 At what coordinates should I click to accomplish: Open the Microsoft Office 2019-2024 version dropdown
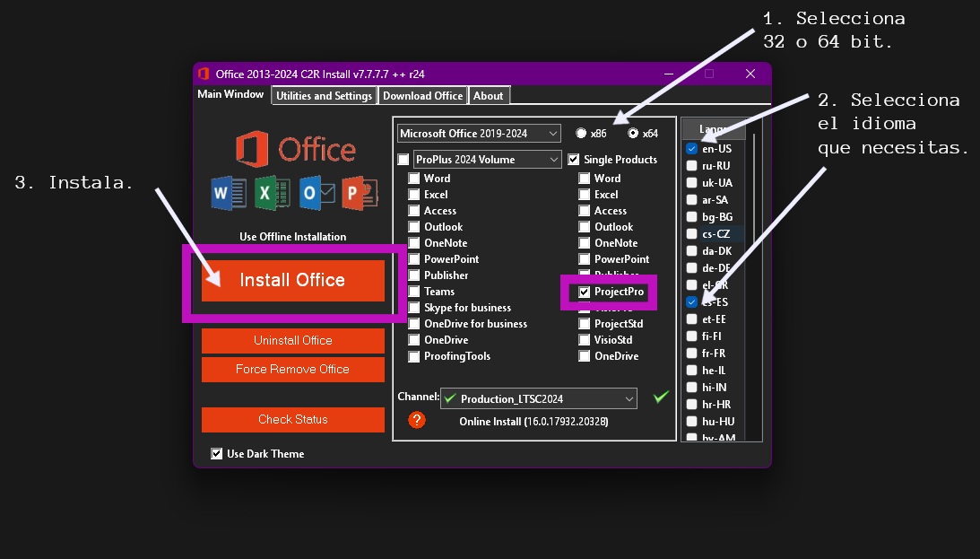tap(479, 133)
